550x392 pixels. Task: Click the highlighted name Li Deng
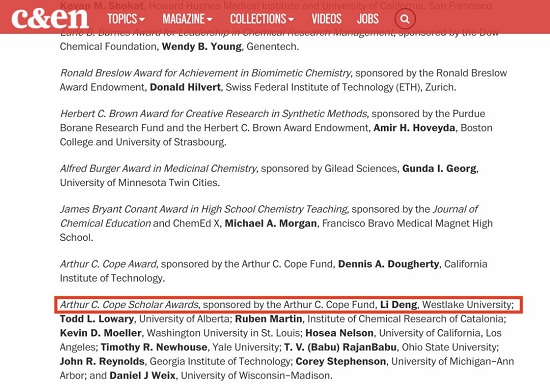398,305
